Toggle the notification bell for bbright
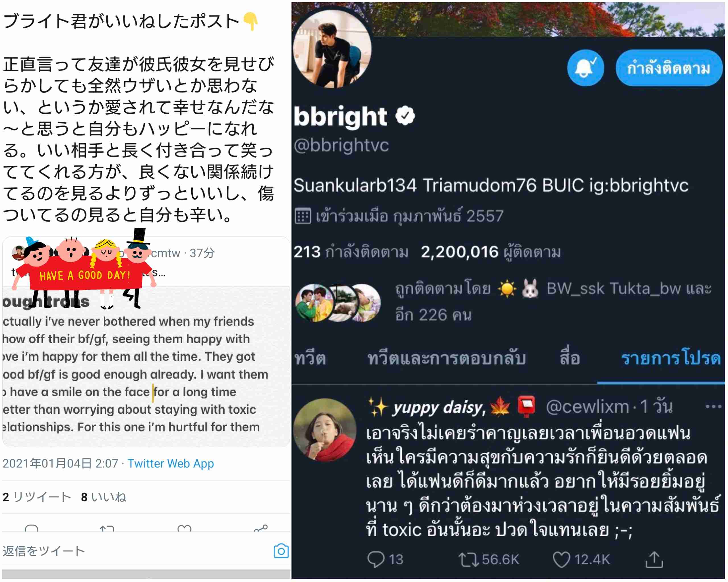Image resolution: width=728 pixels, height=582 pixels. [x=585, y=68]
